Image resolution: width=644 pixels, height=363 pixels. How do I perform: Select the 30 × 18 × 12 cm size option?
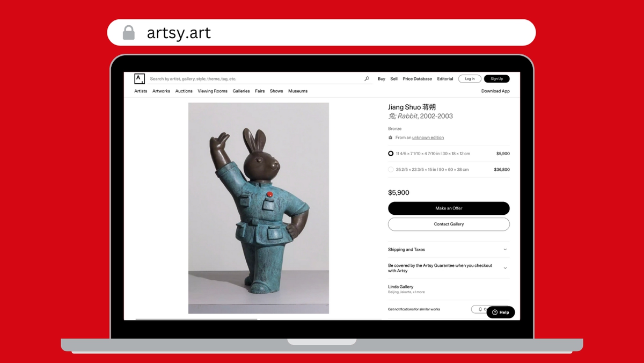coord(391,154)
